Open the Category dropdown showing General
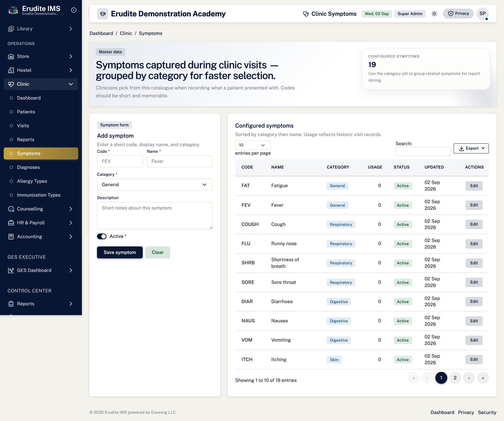 point(155,185)
